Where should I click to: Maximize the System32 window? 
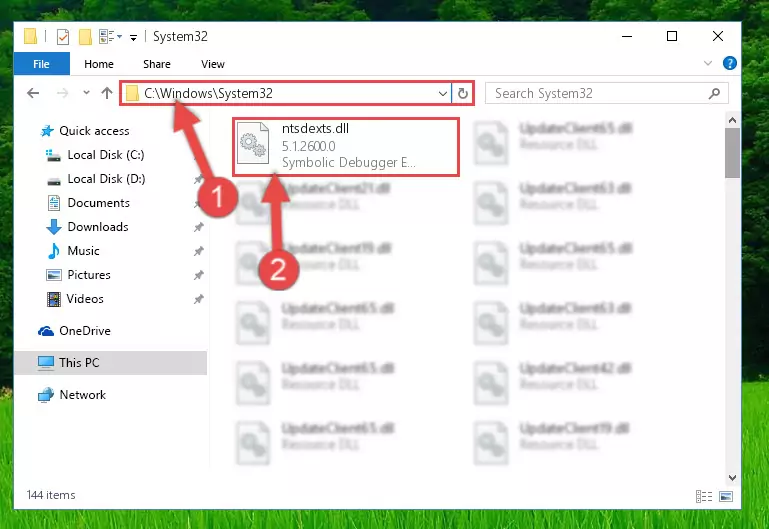(672, 36)
